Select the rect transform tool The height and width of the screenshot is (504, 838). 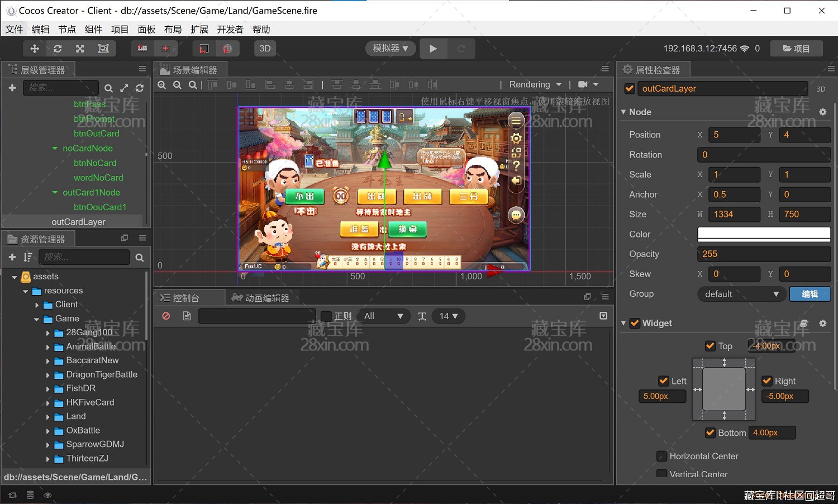(x=103, y=49)
